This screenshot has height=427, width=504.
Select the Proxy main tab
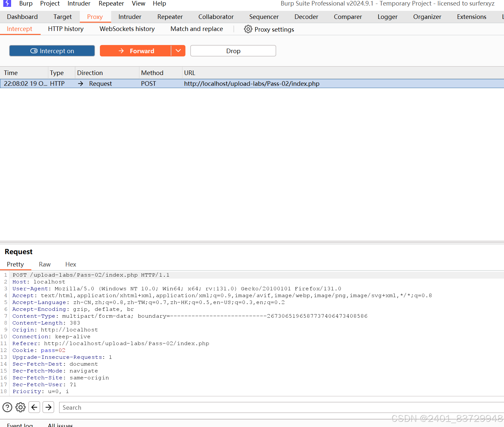point(95,17)
